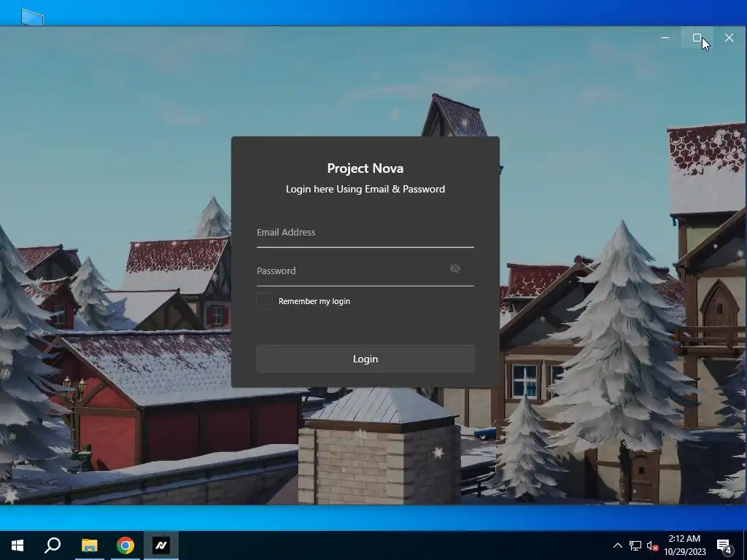Click the Login here Using Email & Password text
Screen dimensions: 747x560
pos(365,189)
